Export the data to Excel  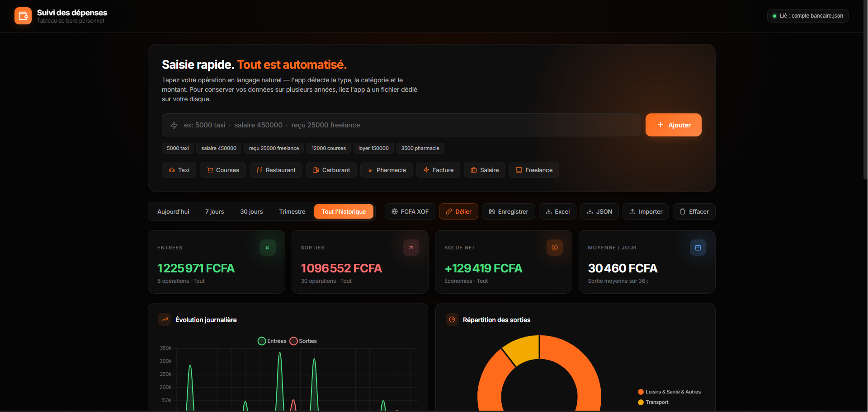[x=557, y=211]
